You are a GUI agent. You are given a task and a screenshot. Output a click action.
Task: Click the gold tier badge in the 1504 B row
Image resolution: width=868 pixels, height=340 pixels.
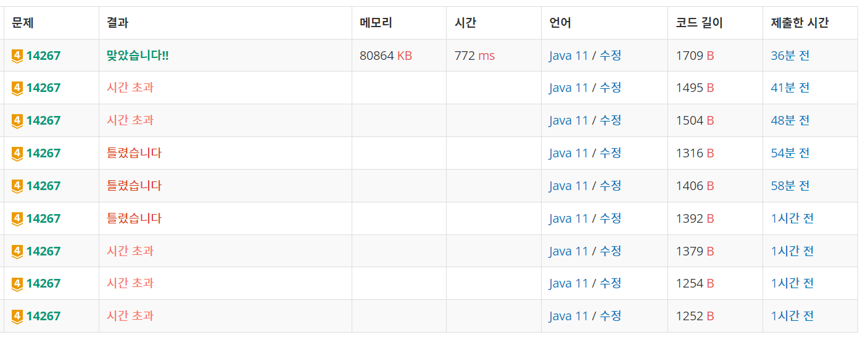(17, 121)
